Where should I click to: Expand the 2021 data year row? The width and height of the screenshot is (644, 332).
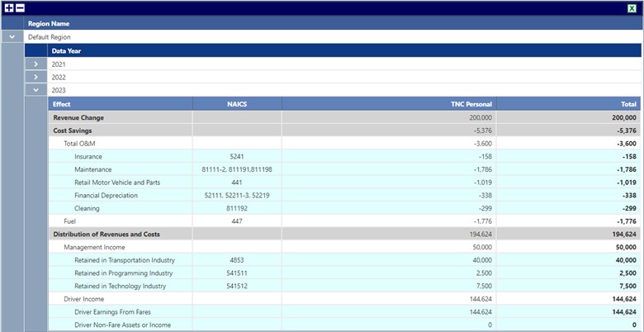coord(36,64)
